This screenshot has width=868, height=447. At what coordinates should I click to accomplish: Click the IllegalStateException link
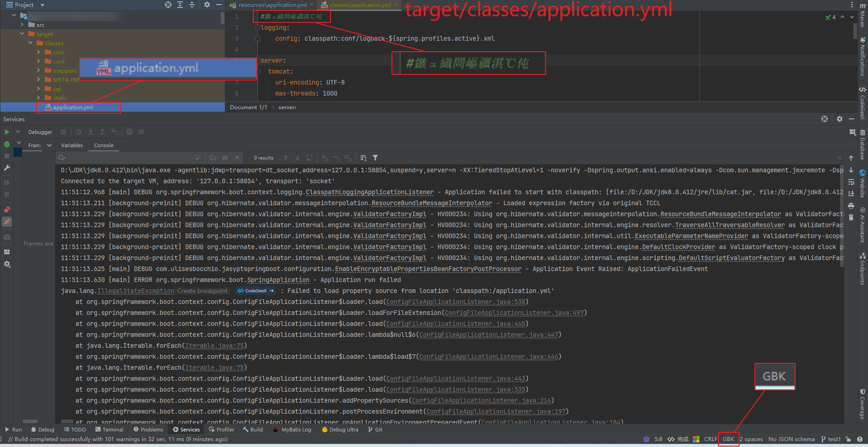point(136,291)
